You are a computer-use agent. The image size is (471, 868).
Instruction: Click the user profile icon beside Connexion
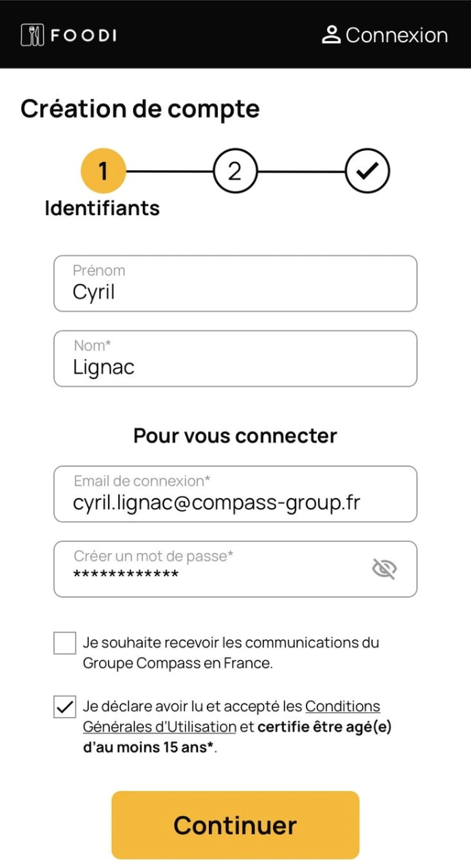click(x=331, y=35)
